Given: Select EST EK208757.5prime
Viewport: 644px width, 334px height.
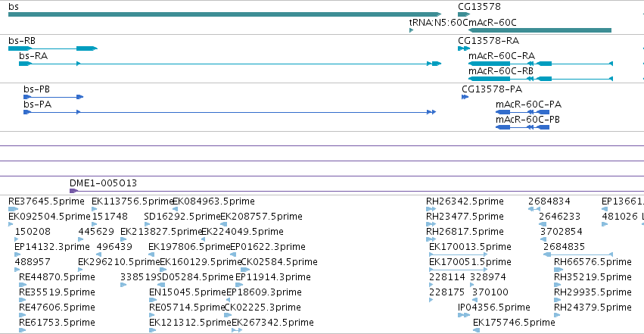Looking at the screenshot, I should tap(261, 217).
